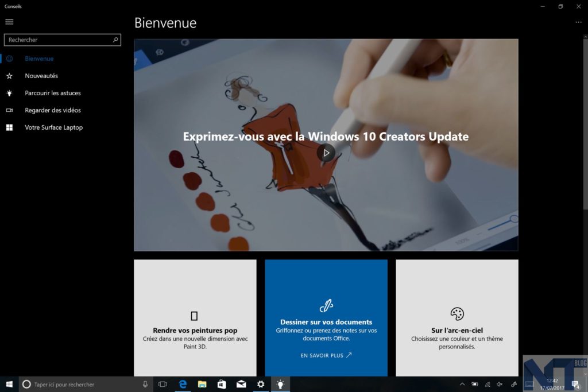Viewport: 588px width, 392px height.
Task: Open Task View from taskbar
Action: click(x=163, y=384)
